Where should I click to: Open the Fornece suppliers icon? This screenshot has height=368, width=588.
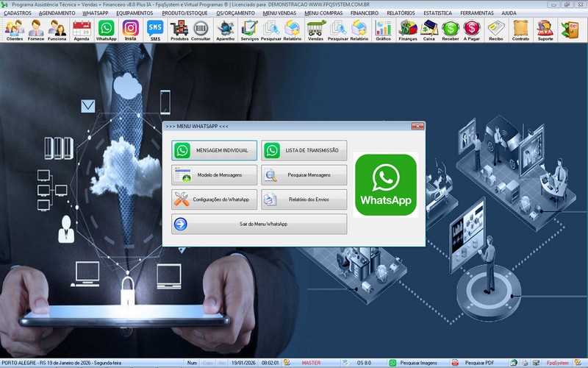36,30
